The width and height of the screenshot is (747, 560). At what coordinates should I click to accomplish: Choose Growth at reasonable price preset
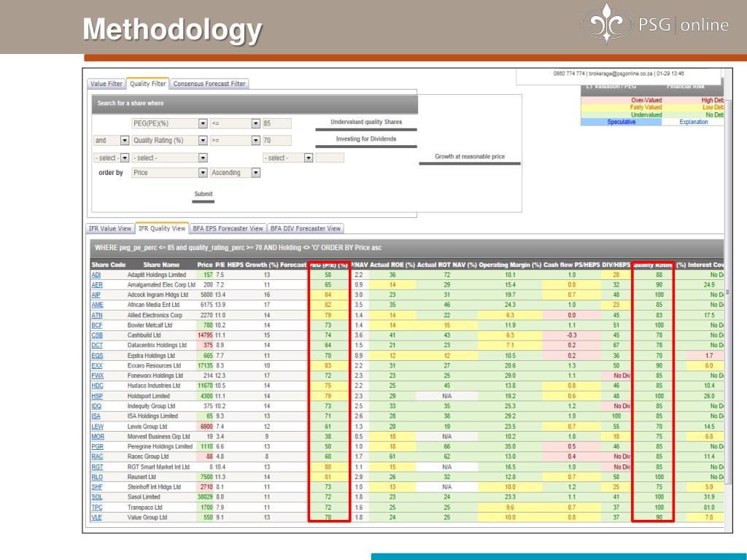[x=470, y=157]
